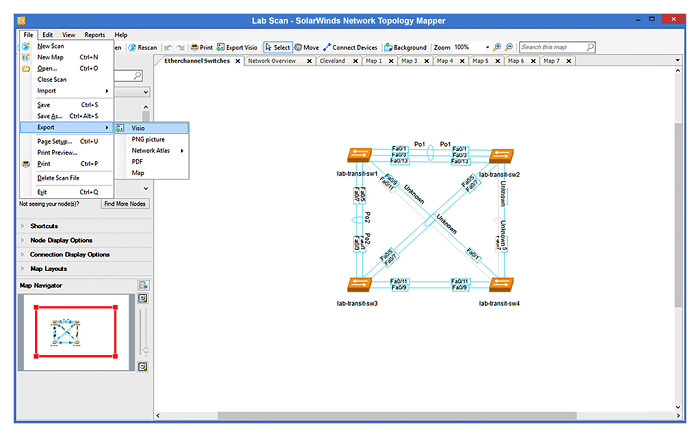Click the search magnifier in Search this map
This screenshot has width=700, height=437.
pyautogui.click(x=590, y=47)
